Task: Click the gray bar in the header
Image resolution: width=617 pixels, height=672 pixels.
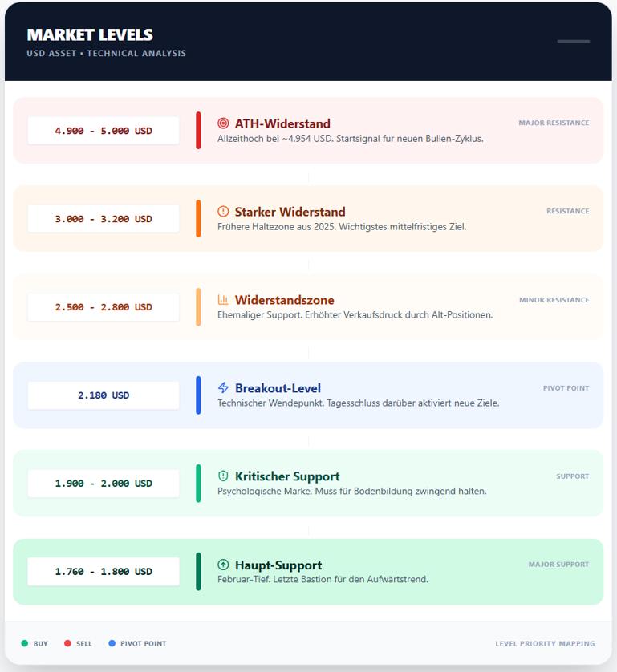Action: pos(573,41)
